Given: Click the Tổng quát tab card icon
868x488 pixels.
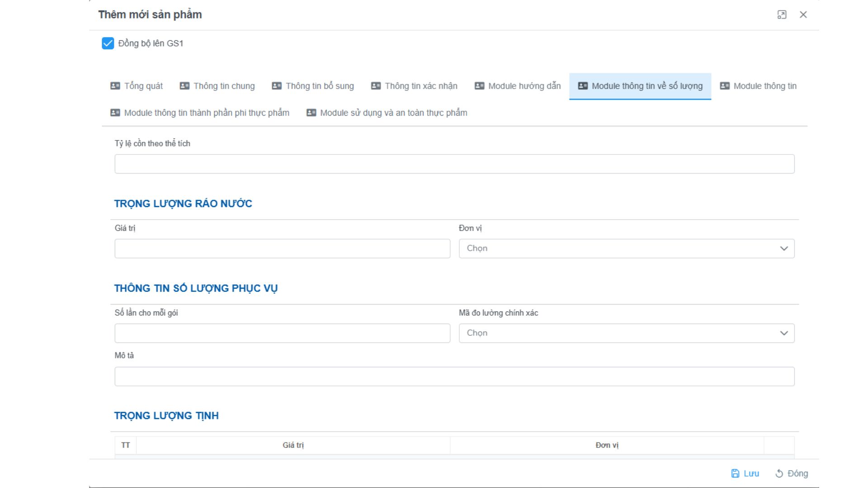Looking at the screenshot, I should tap(115, 86).
